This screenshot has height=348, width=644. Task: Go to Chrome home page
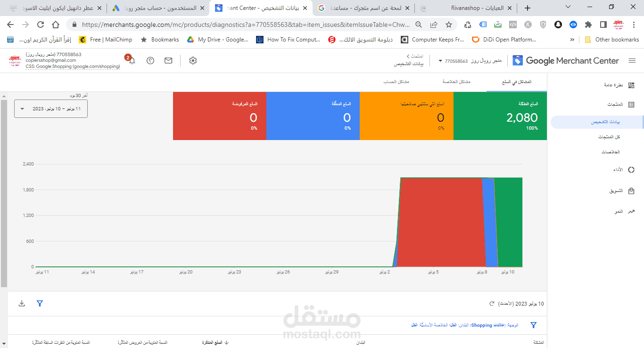(x=56, y=25)
